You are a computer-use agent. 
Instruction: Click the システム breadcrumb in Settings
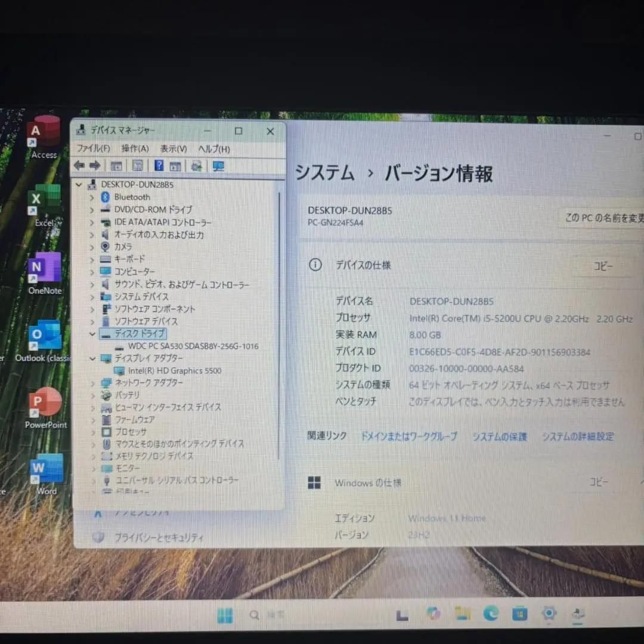(x=324, y=172)
